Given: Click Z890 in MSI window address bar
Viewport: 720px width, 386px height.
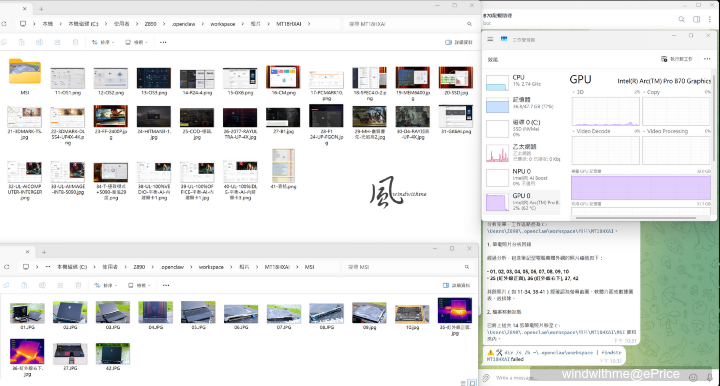Looking at the screenshot, I should pos(139,267).
